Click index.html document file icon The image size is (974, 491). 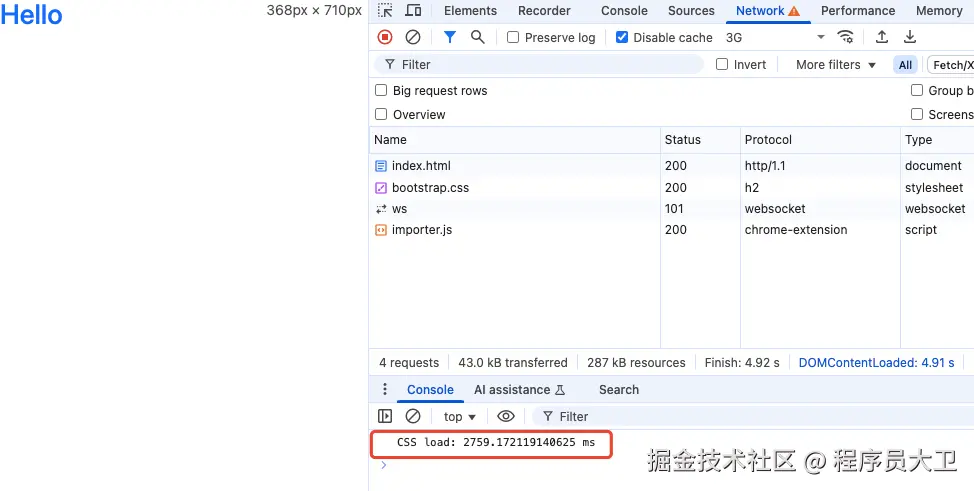pos(381,166)
